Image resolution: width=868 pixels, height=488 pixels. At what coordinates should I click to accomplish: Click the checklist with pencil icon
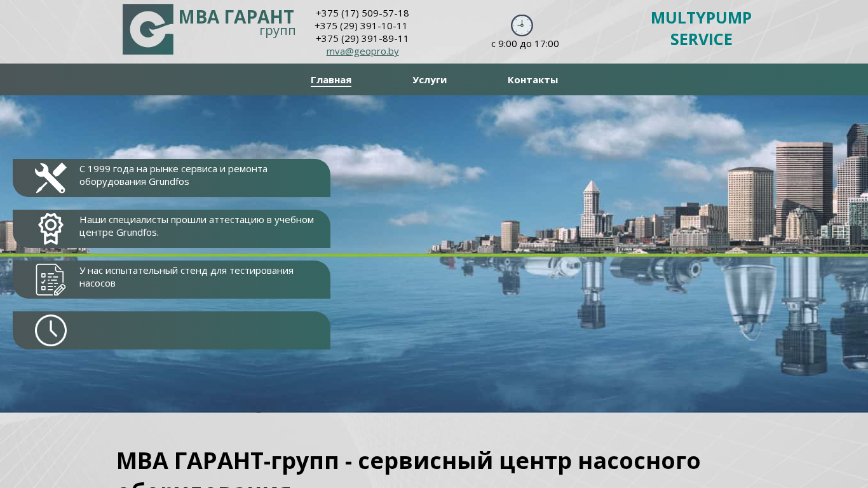point(51,280)
